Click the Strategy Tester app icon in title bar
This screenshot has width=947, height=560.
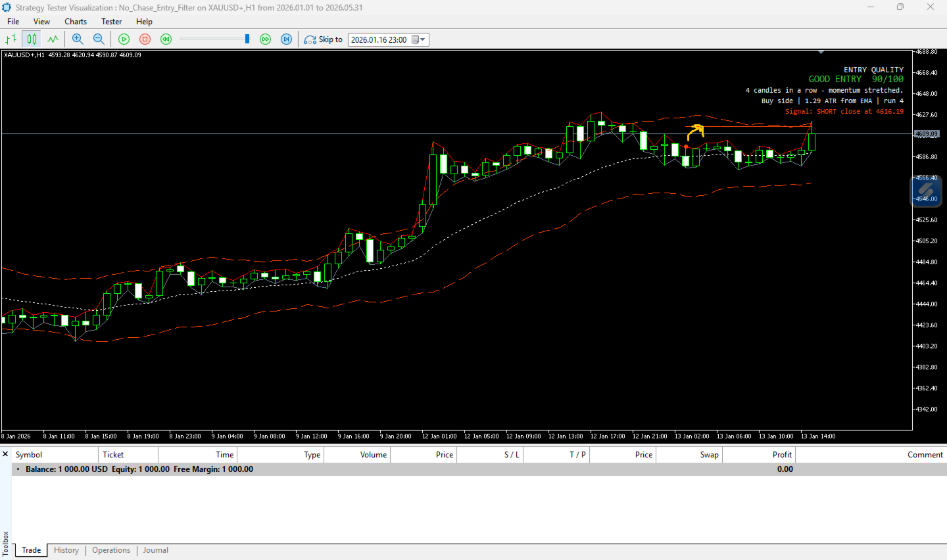pos(7,7)
